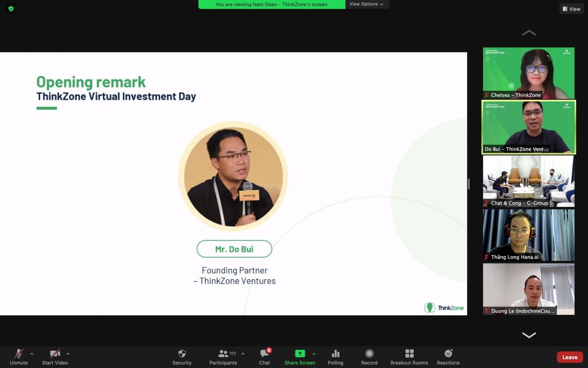Open Breakout Rooms
Viewport: 588px width, 368px height.
[409, 357]
